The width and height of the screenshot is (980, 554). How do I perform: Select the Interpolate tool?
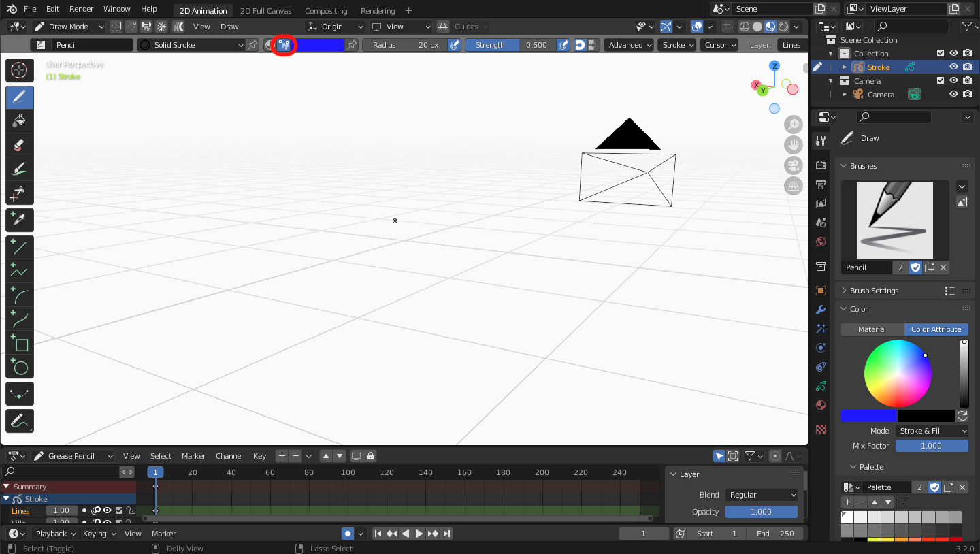click(x=20, y=394)
